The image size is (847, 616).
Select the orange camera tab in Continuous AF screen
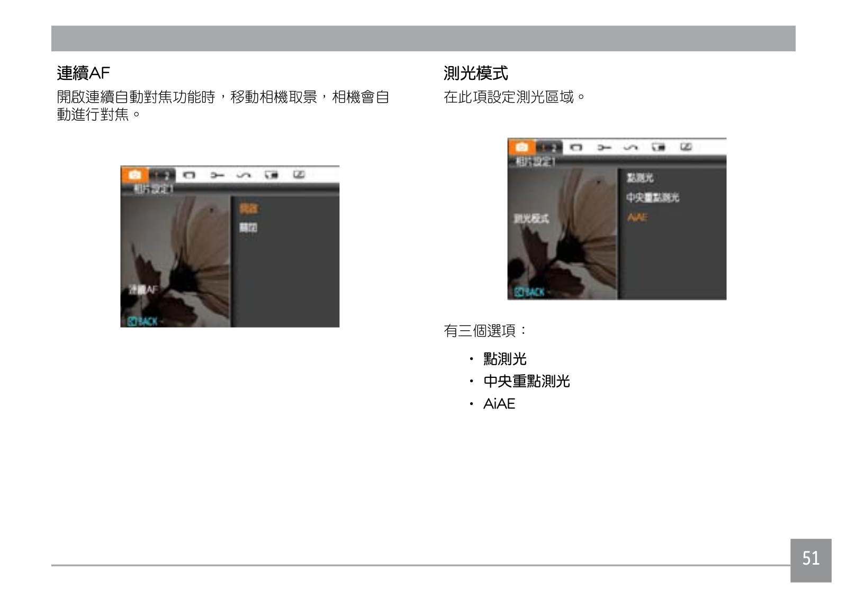[x=134, y=175]
